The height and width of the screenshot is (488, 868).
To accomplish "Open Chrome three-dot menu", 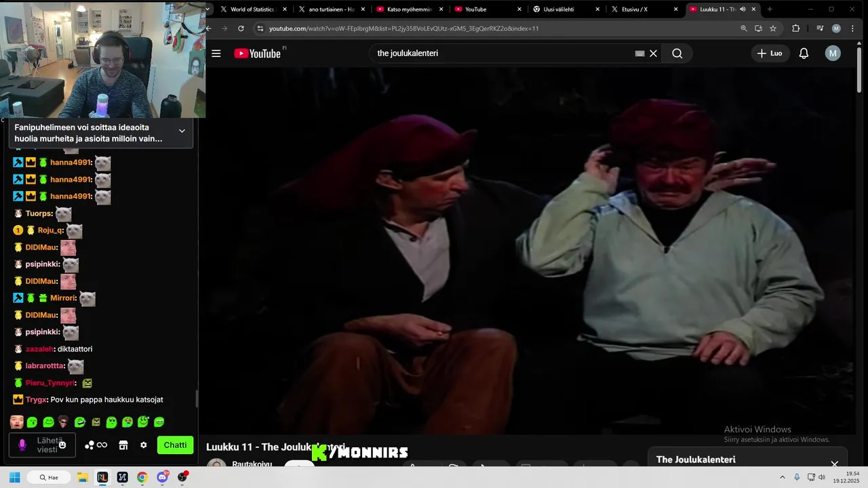I will tap(852, 28).
